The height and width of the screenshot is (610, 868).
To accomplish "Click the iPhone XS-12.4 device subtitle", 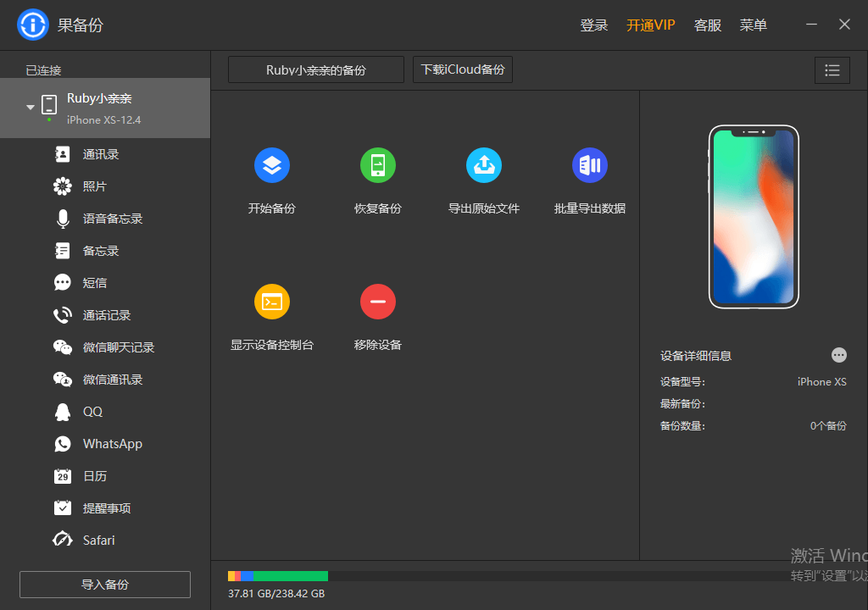I will pos(104,119).
